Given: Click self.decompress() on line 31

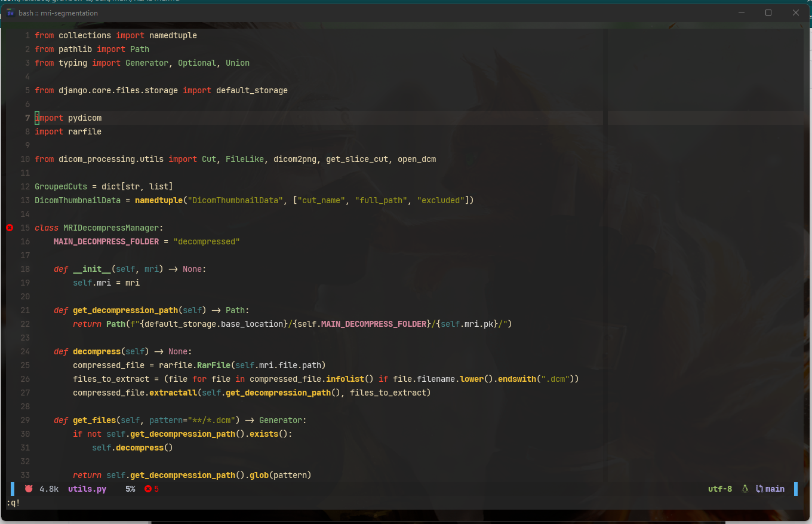Looking at the screenshot, I should 133,448.
